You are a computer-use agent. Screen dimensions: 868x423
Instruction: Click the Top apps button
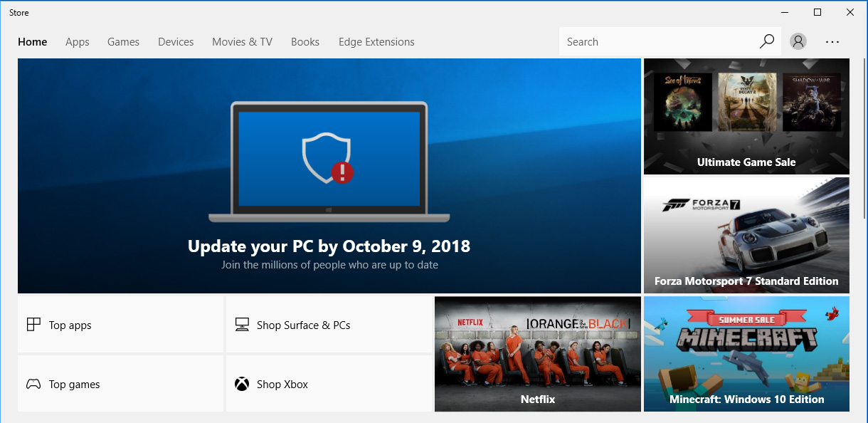point(121,325)
